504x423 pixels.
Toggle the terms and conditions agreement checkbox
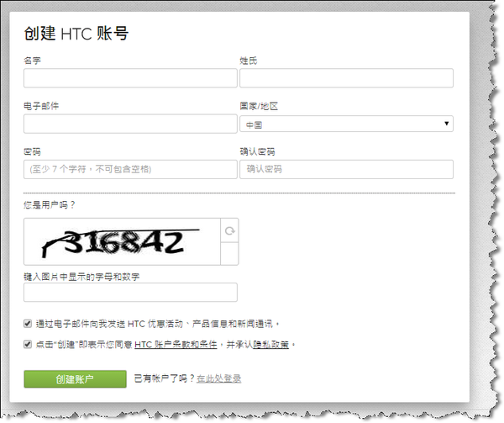(x=28, y=344)
